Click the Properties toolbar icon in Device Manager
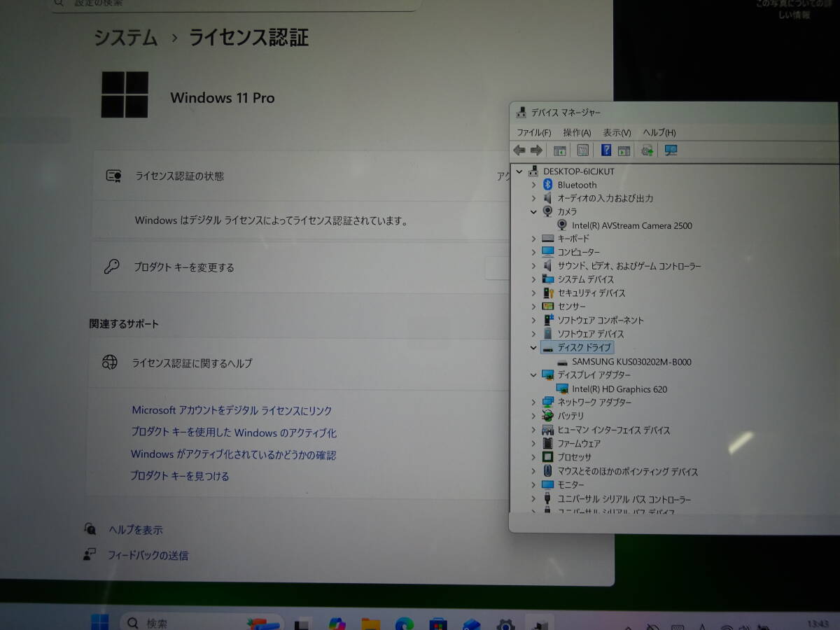 tap(582, 150)
